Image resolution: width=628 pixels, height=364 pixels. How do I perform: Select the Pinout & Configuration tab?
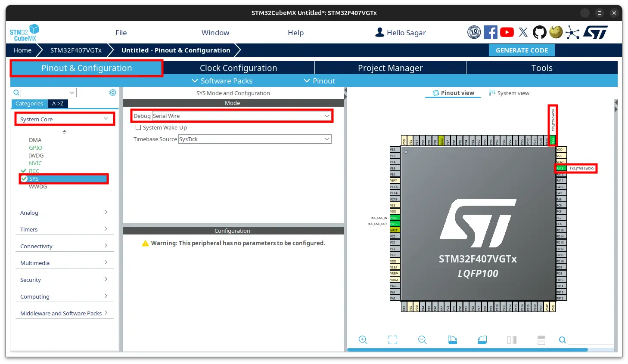click(x=87, y=68)
